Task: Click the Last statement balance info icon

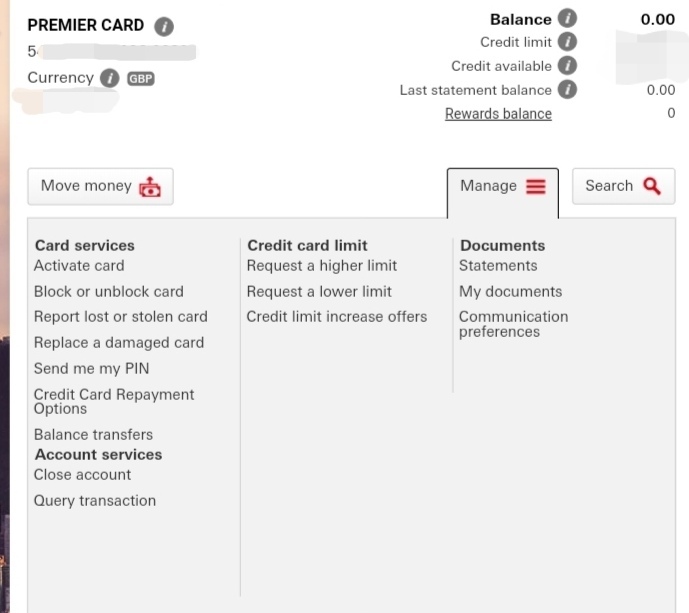Action: [567, 90]
